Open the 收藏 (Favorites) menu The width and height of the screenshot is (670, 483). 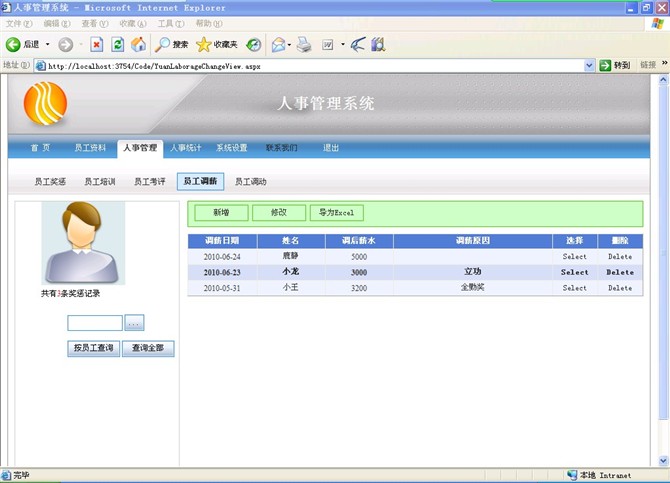point(133,24)
